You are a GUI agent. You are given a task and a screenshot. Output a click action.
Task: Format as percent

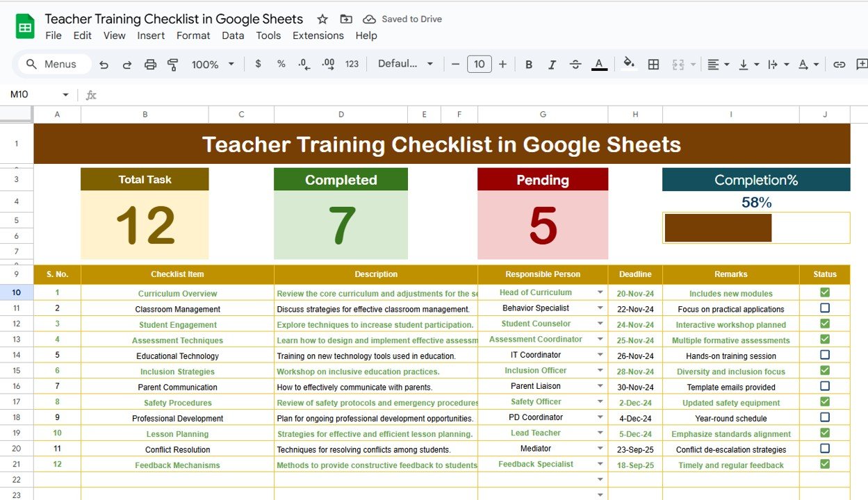coord(281,64)
